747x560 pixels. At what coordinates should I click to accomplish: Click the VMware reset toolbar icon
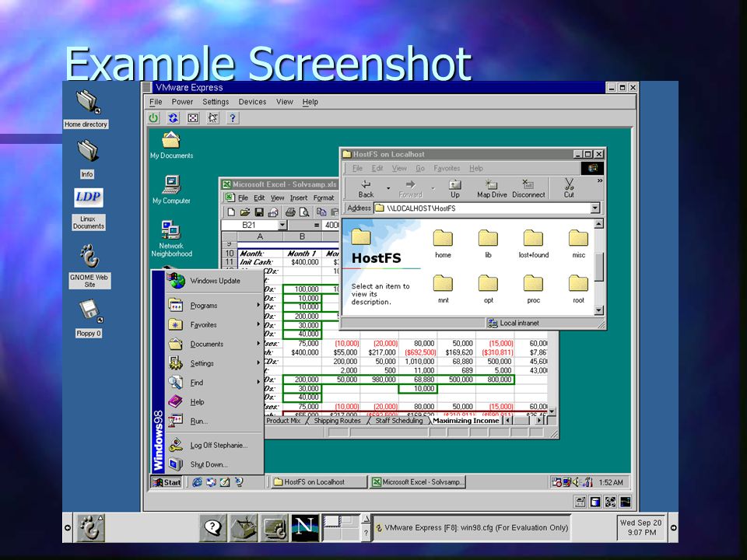pyautogui.click(x=173, y=117)
